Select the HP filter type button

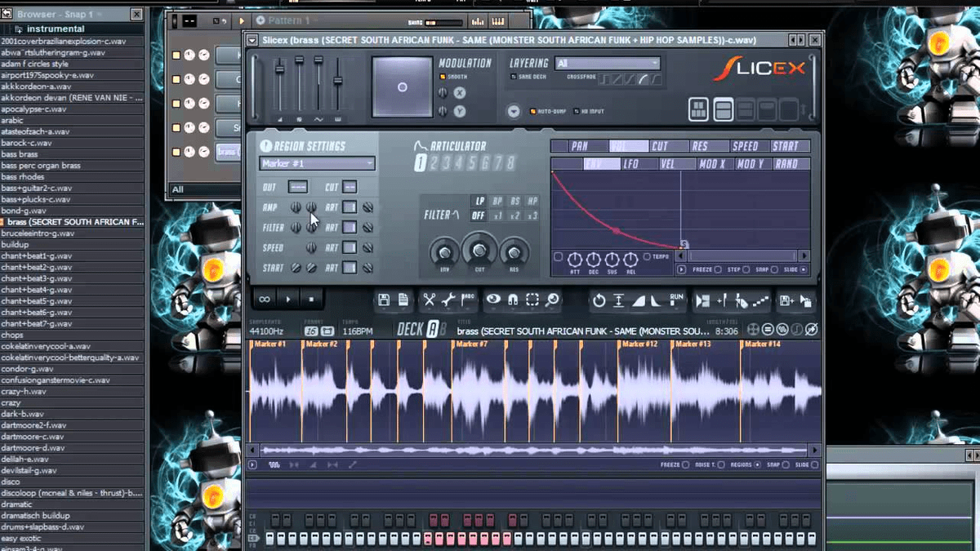532,201
